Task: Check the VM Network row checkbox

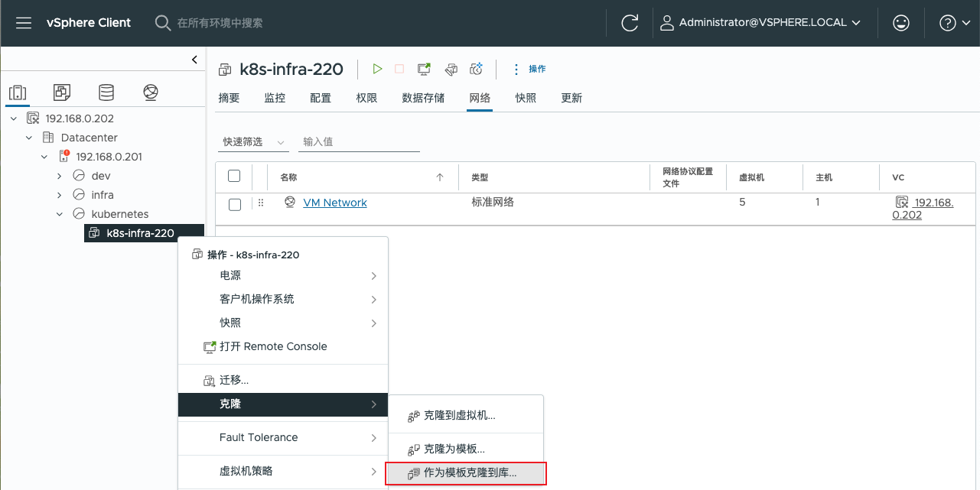Action: click(x=235, y=204)
